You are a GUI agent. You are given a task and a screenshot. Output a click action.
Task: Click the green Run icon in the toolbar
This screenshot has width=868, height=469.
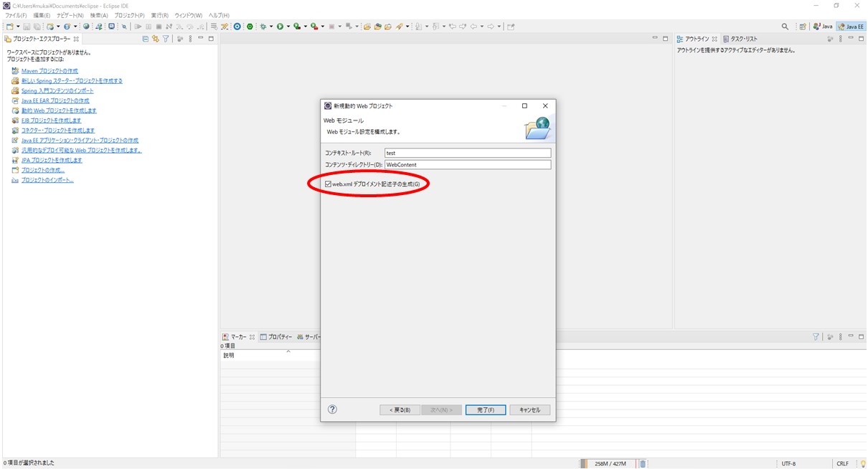pyautogui.click(x=280, y=27)
